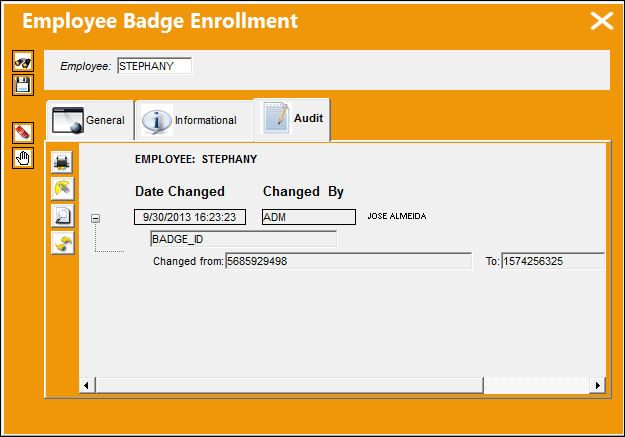Print the audit report via printer icon
The width and height of the screenshot is (625, 437).
(x=62, y=162)
